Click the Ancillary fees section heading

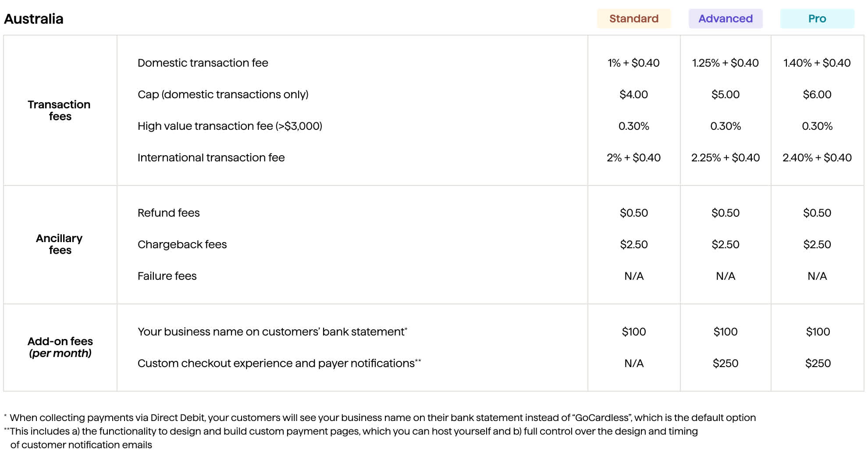point(59,244)
